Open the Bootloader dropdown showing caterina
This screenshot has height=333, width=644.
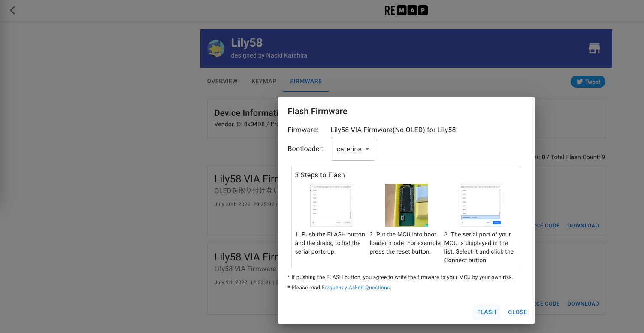[x=353, y=149]
